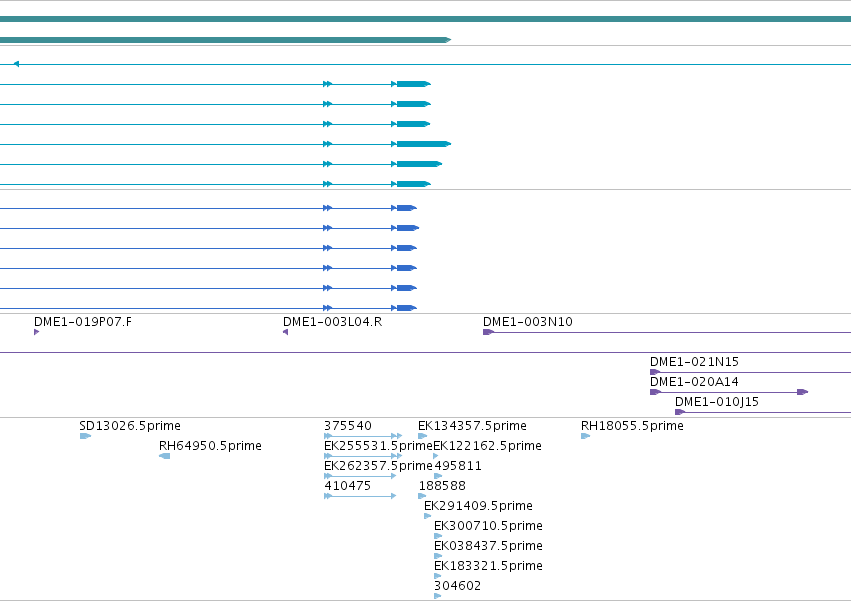Click the EK262357.5prime label
Image resolution: width=851 pixels, height=601 pixels.
[378, 466]
